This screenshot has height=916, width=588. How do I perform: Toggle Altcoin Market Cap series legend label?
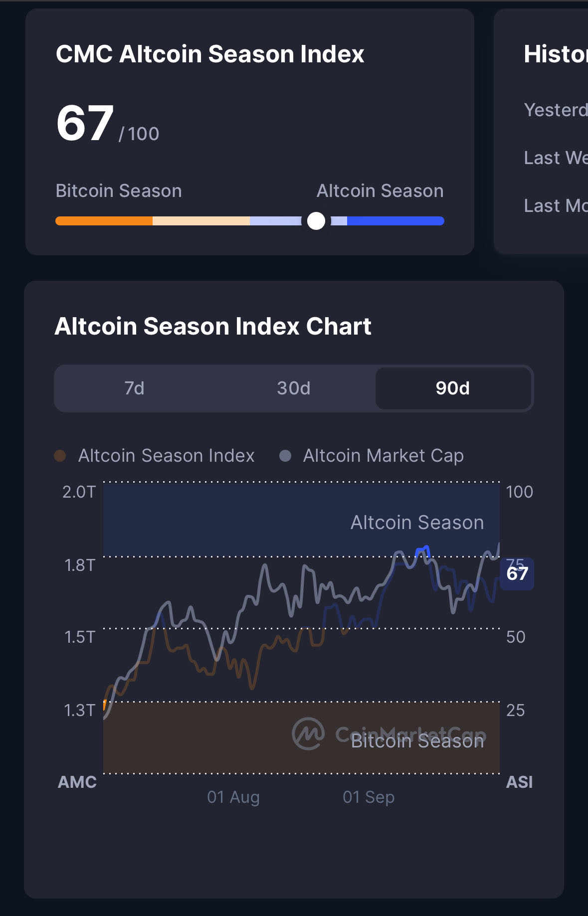coord(383,456)
